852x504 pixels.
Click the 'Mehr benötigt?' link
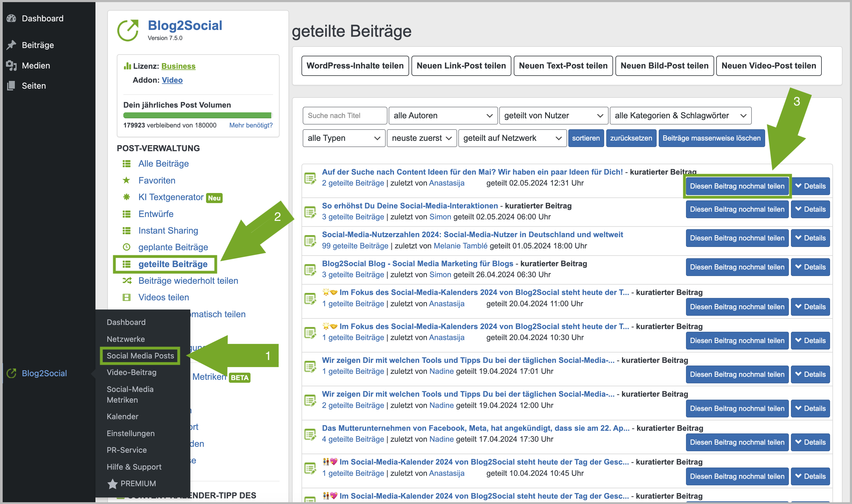251,125
